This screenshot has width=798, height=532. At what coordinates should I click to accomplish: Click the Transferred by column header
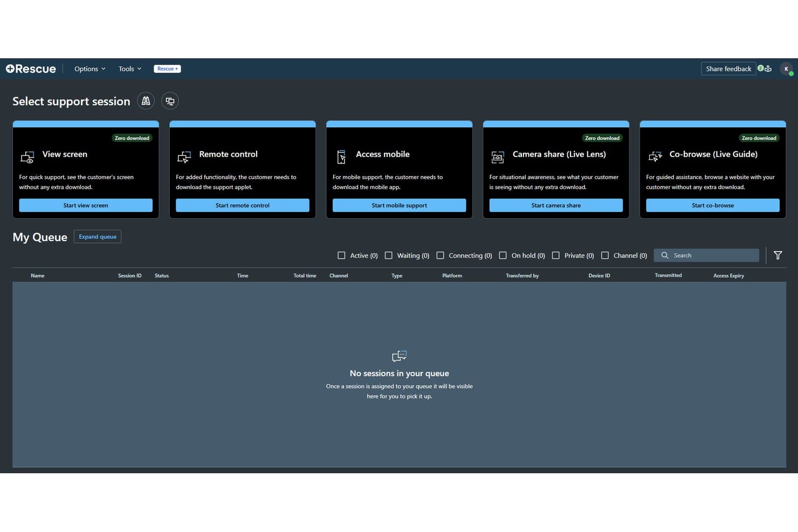pos(522,275)
